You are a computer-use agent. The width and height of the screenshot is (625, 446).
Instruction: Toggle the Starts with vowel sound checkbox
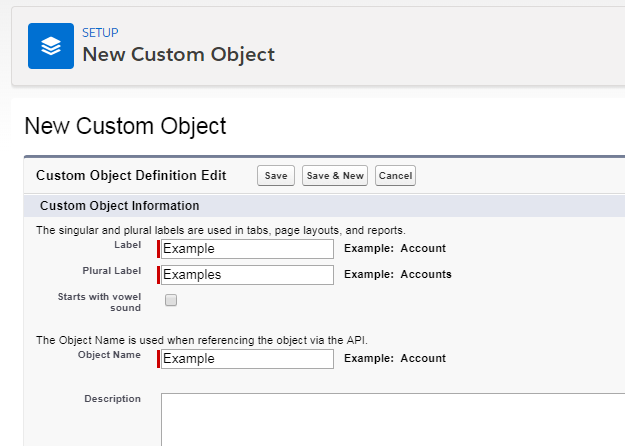(171, 300)
